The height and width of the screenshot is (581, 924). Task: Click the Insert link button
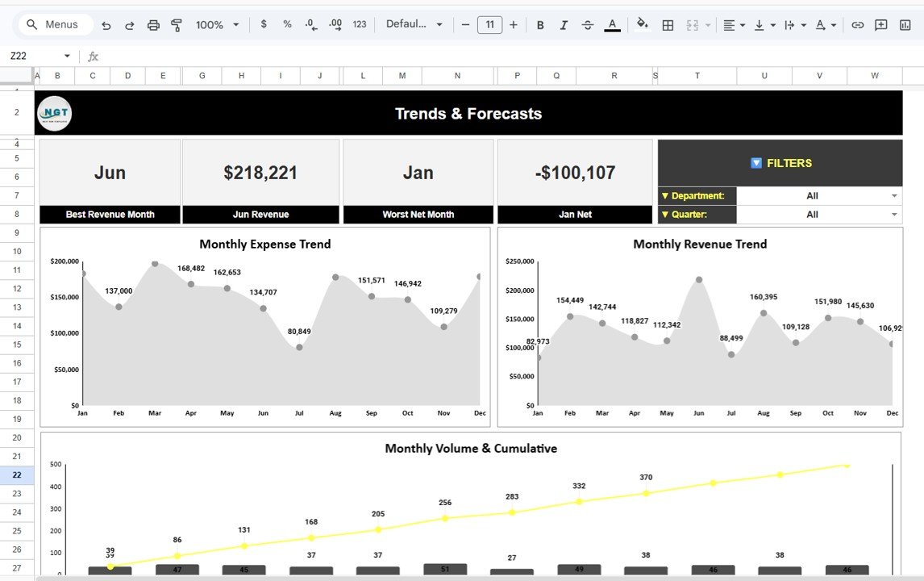tap(857, 25)
